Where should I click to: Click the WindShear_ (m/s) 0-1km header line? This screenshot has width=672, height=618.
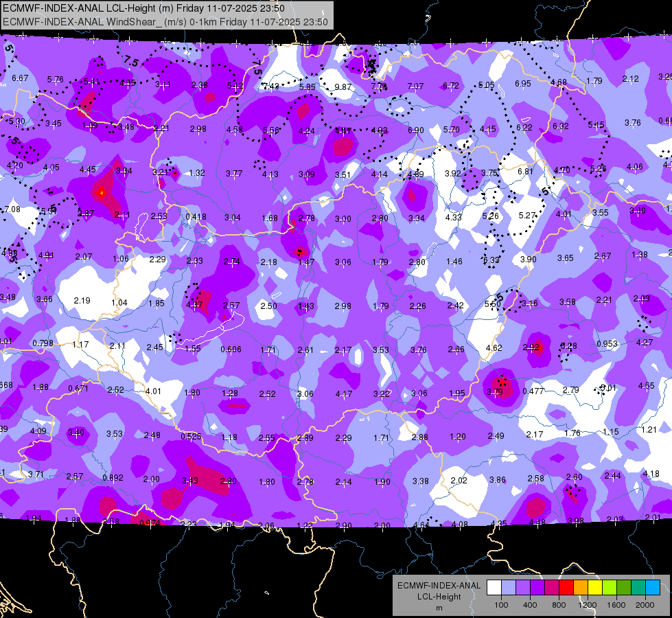tap(165, 22)
